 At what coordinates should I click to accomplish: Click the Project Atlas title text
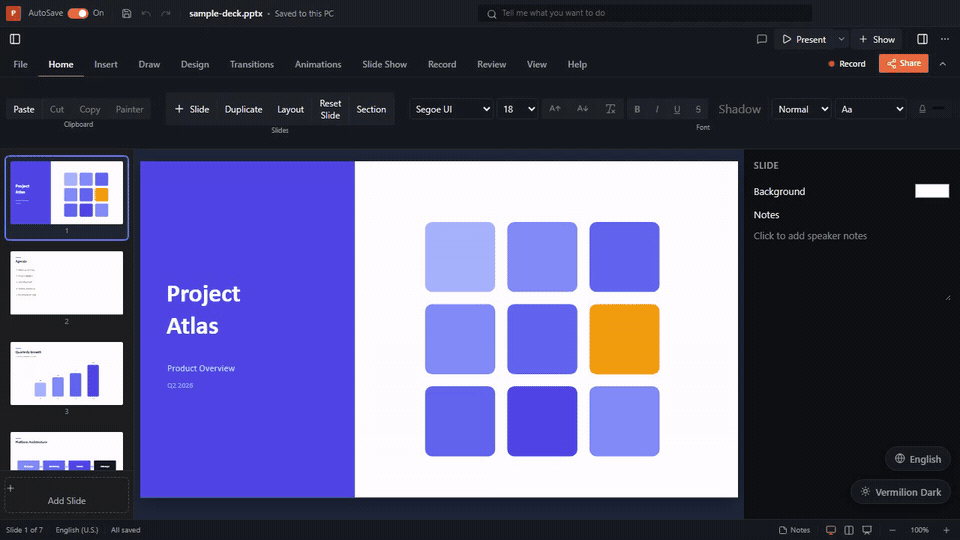203,310
